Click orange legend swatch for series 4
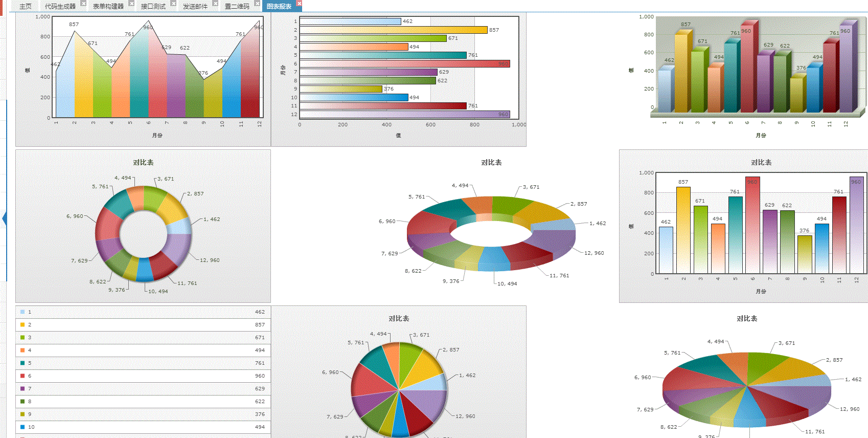The image size is (868, 438). 22,350
